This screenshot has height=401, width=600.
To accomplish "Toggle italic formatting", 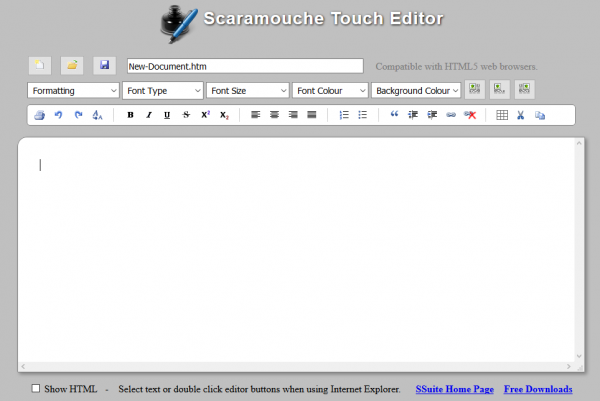I will 149,115.
